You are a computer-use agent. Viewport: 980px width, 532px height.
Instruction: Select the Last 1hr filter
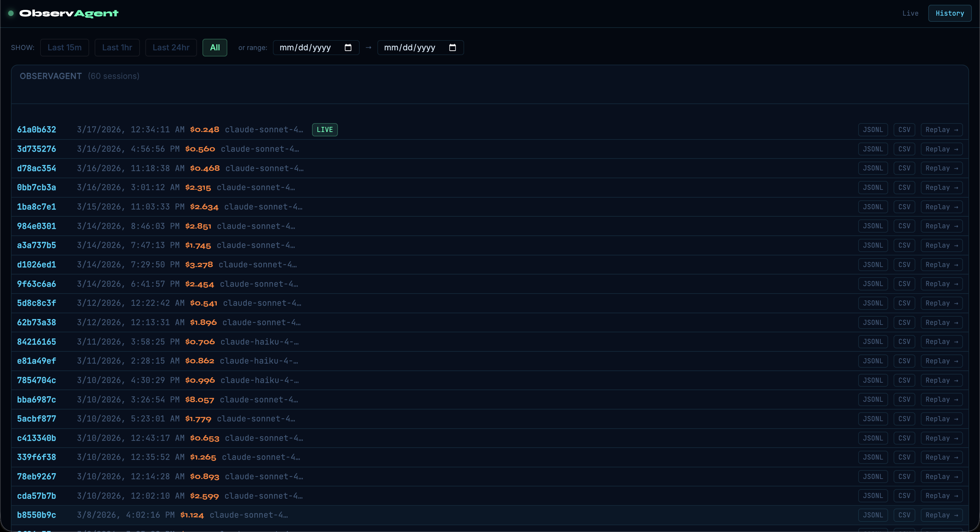click(117, 48)
